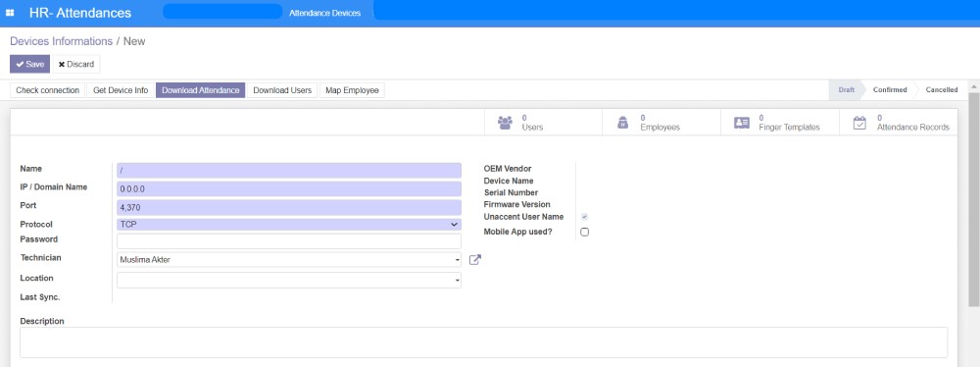Click the Device Name label
The width and height of the screenshot is (980, 367).
(509, 181)
